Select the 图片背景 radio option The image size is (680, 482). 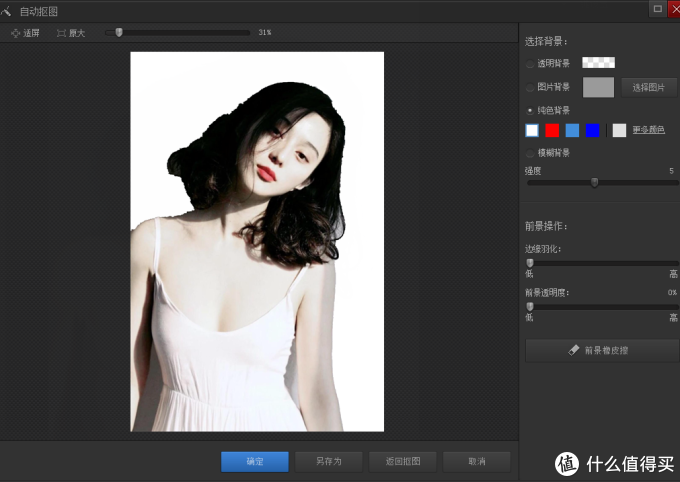(x=530, y=88)
